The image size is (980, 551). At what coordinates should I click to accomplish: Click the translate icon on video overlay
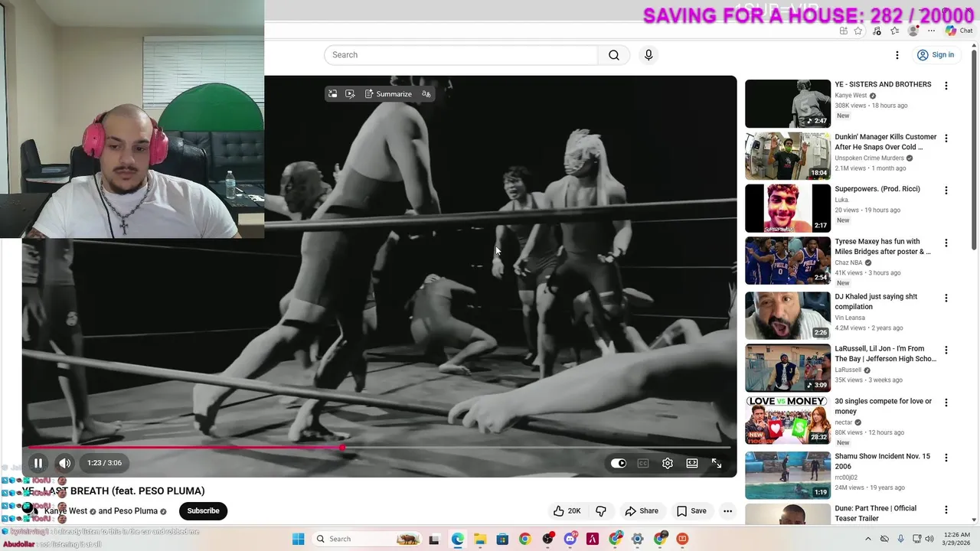pos(426,94)
